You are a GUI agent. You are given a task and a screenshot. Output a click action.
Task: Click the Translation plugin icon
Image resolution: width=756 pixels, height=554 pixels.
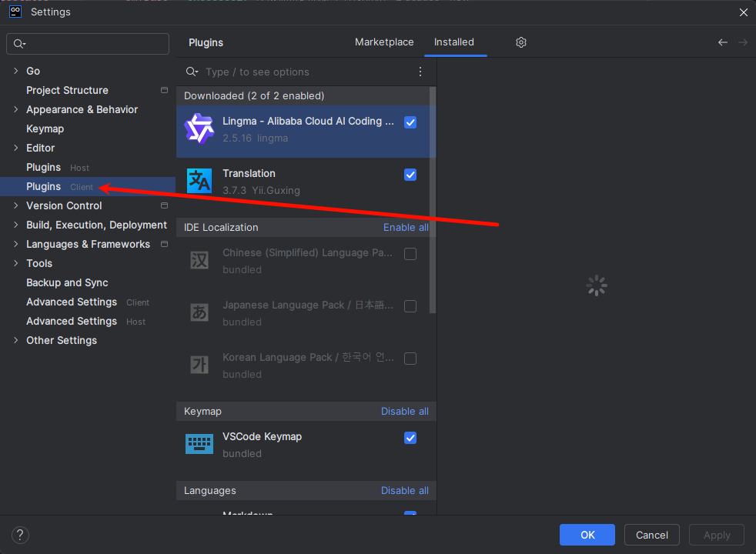(199, 181)
